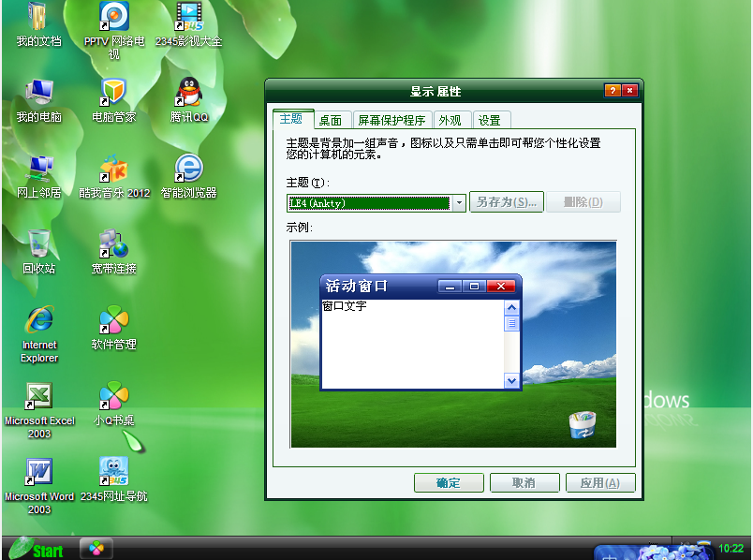Click the Start button on the taskbar

pyautogui.click(x=36, y=549)
